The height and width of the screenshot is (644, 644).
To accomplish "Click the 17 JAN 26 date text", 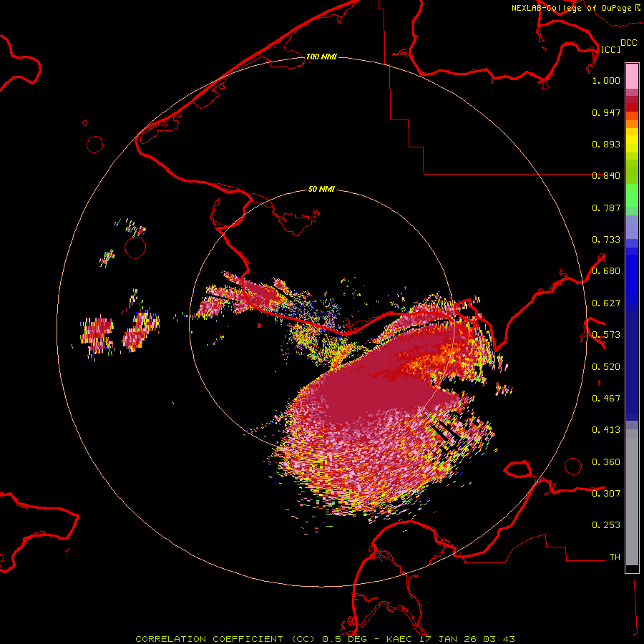I will coord(449,639).
